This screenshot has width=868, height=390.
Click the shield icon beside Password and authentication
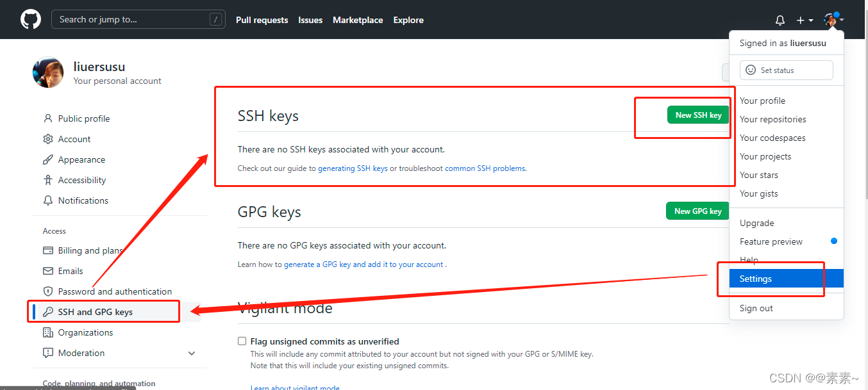(x=47, y=291)
